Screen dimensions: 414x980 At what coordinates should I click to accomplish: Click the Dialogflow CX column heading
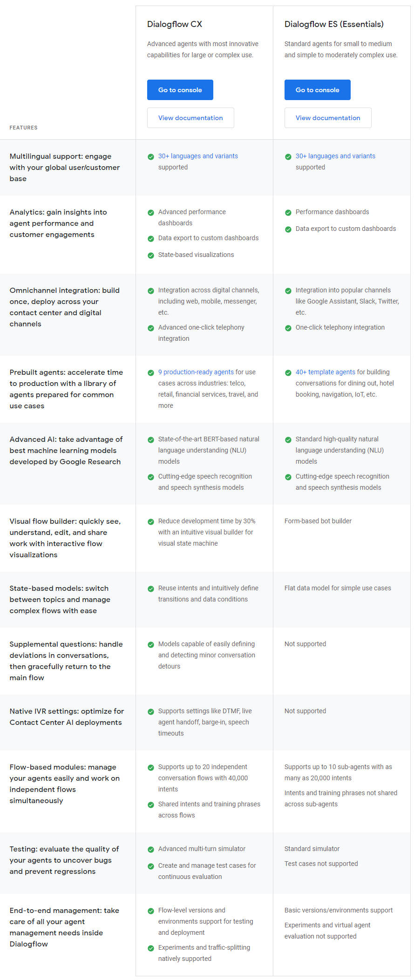coord(175,24)
